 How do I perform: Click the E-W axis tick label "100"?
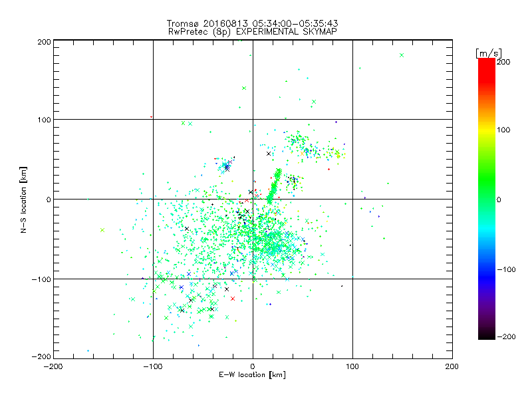tap(352, 366)
